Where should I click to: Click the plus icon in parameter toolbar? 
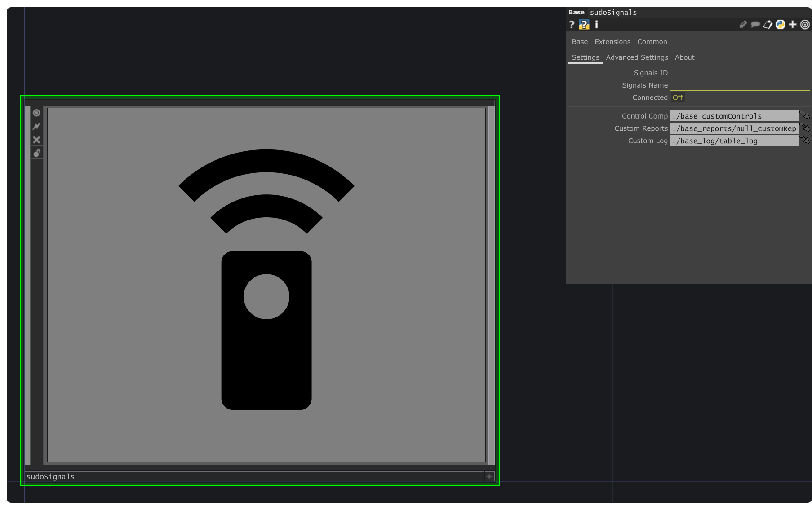pos(793,24)
